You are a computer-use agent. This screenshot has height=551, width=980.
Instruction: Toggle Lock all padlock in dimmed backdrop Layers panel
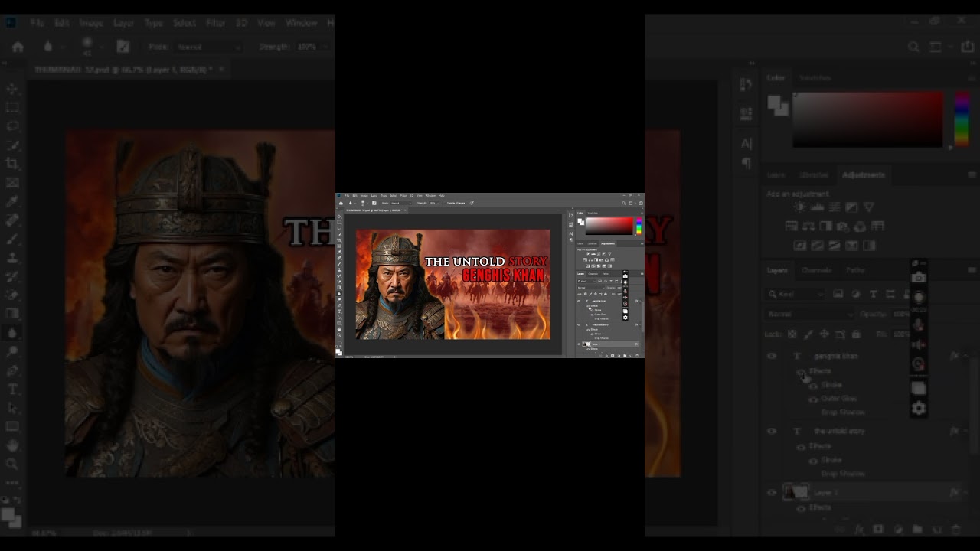(x=856, y=334)
